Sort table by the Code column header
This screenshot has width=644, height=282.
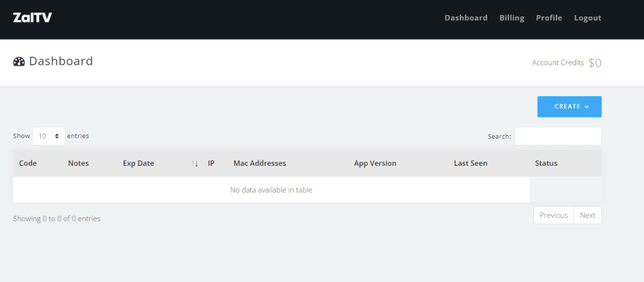(x=28, y=163)
